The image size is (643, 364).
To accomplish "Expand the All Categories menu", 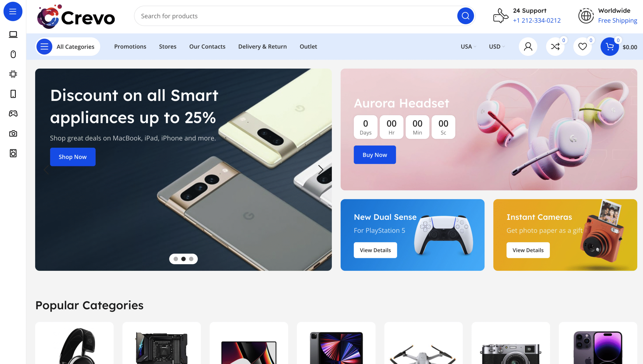I will (x=68, y=46).
